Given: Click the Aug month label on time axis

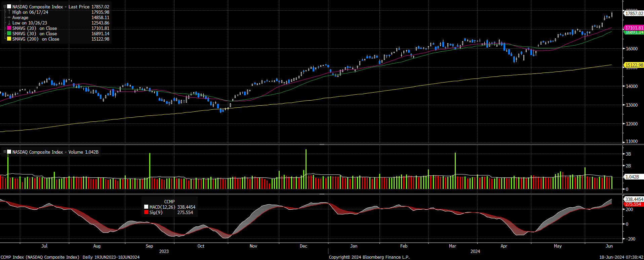Looking at the screenshot, I should [x=97, y=246].
